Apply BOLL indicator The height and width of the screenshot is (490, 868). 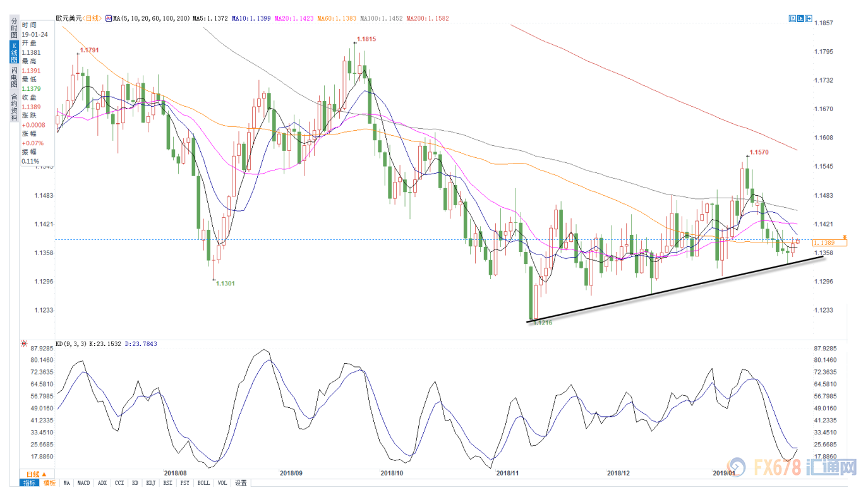(x=203, y=483)
